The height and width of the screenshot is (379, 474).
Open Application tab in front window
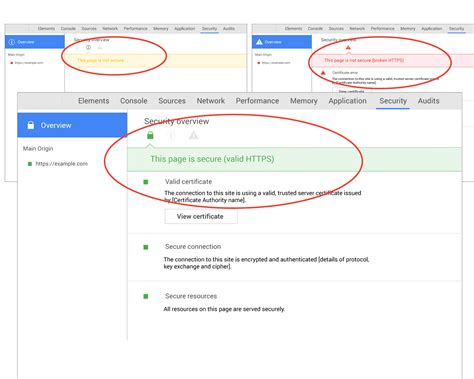(347, 101)
